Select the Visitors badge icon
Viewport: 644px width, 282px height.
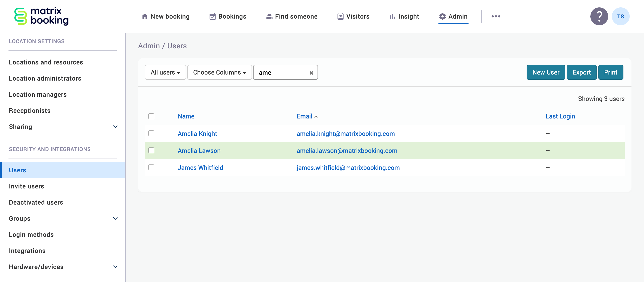[x=340, y=16]
